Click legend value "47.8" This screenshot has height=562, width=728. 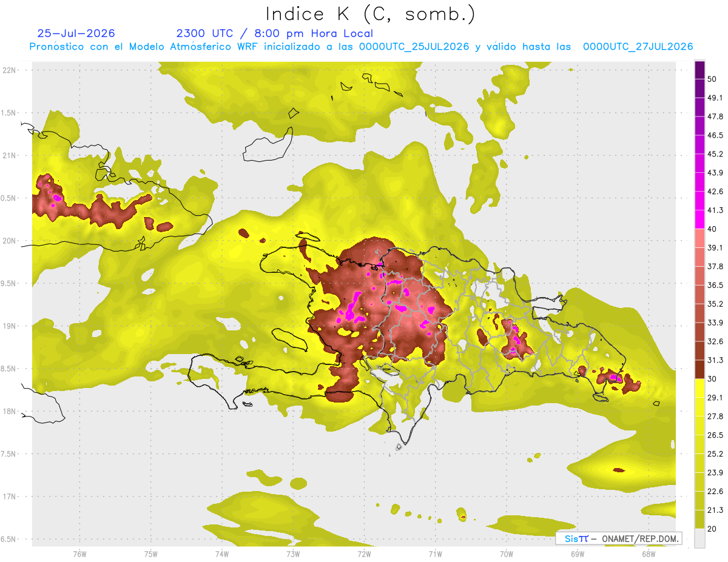point(715,116)
